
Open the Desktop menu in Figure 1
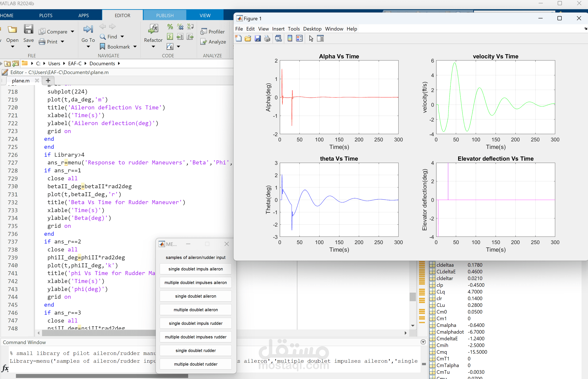click(x=312, y=29)
